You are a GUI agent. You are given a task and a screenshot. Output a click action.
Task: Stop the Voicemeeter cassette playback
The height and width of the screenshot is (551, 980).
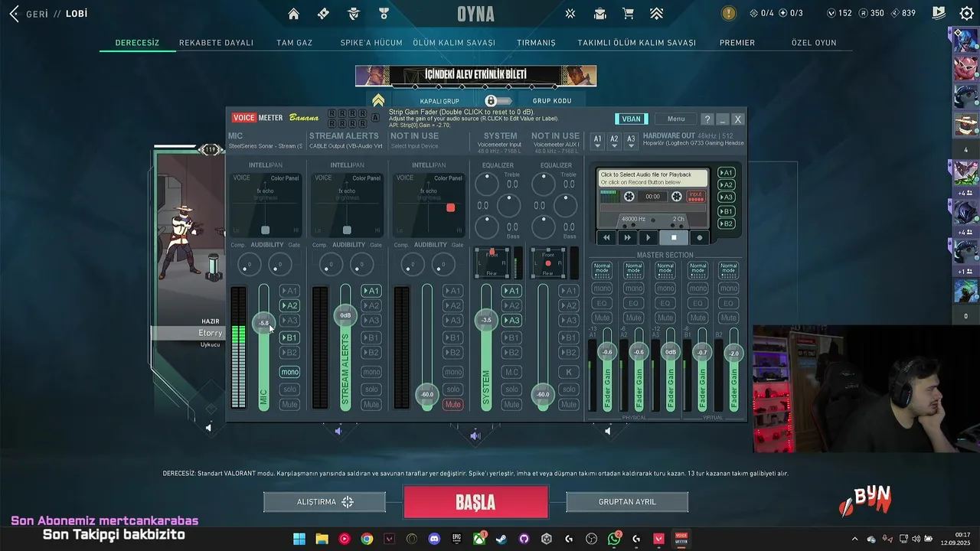674,237
